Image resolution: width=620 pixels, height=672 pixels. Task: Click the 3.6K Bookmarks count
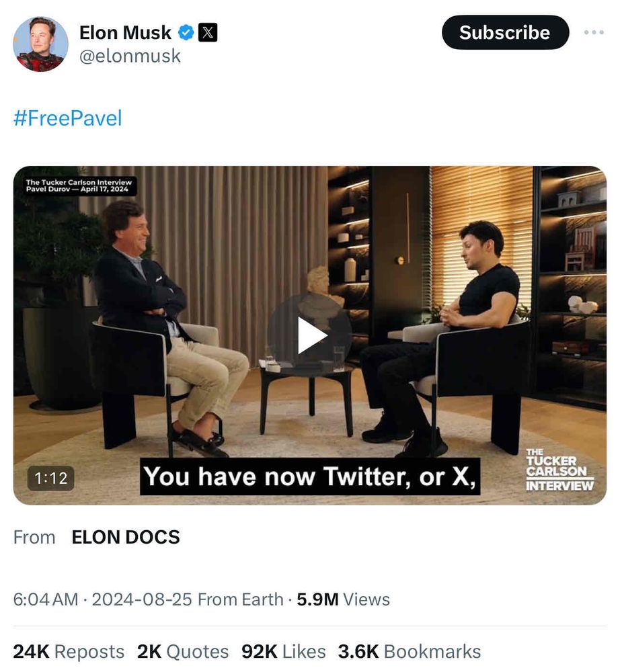coord(409,651)
